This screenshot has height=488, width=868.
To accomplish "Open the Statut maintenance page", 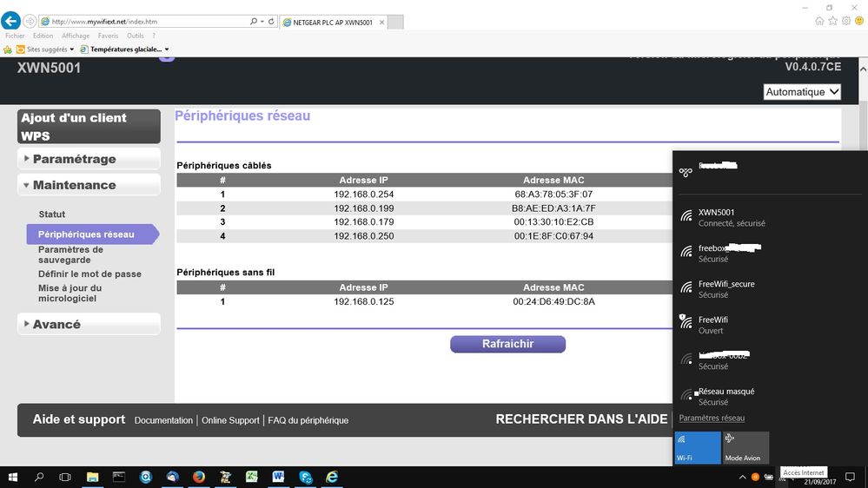I will click(x=51, y=214).
